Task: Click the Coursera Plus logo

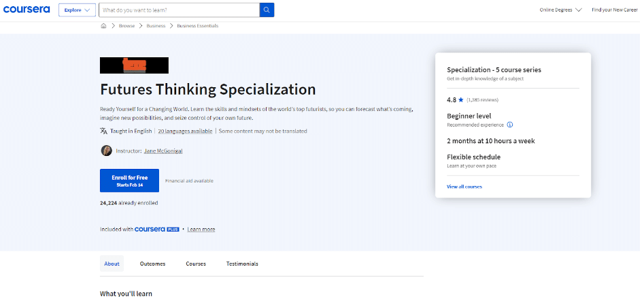Action: tap(157, 229)
